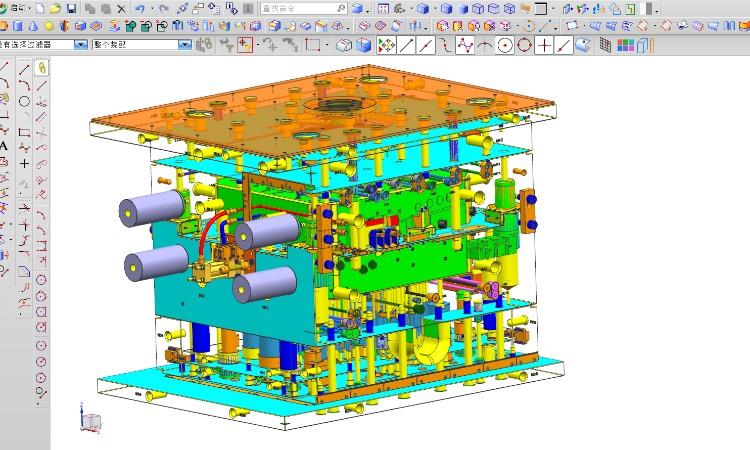Toggle the arc center snap point
Screen dimensions: 750x450
505,45
